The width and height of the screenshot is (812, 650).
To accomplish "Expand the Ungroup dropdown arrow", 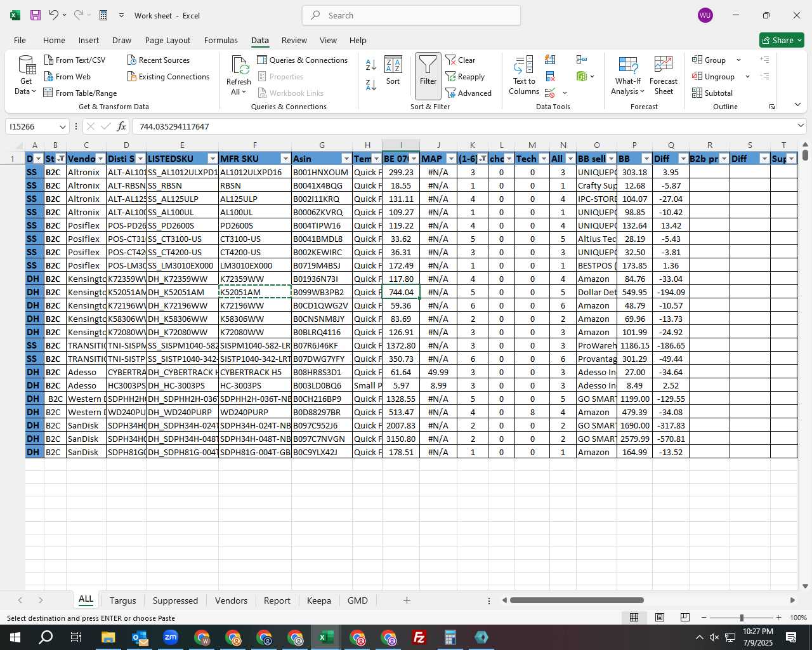I will [747, 76].
